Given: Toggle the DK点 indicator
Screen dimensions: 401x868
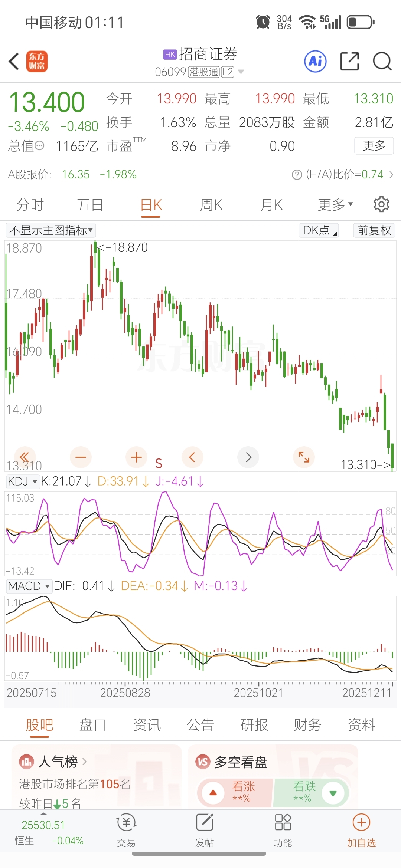Looking at the screenshot, I should (319, 230).
